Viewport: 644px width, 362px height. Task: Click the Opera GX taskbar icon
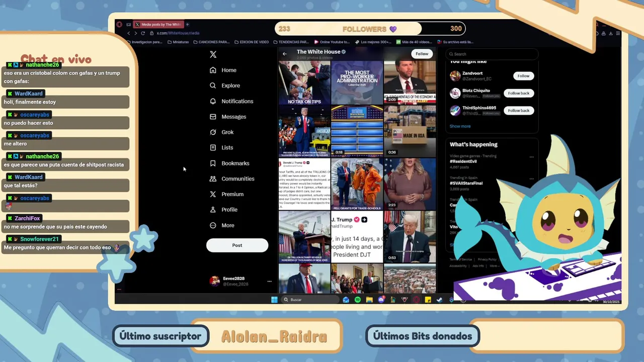pos(416,300)
